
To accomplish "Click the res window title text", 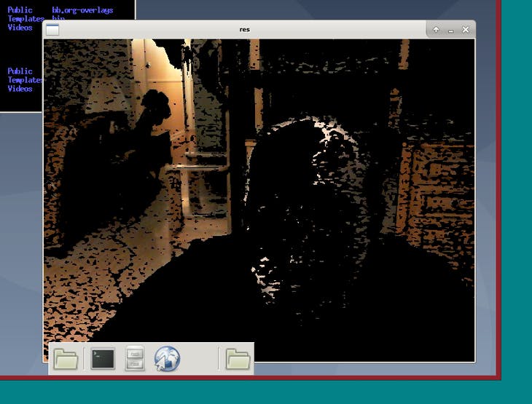I will 245,30.
